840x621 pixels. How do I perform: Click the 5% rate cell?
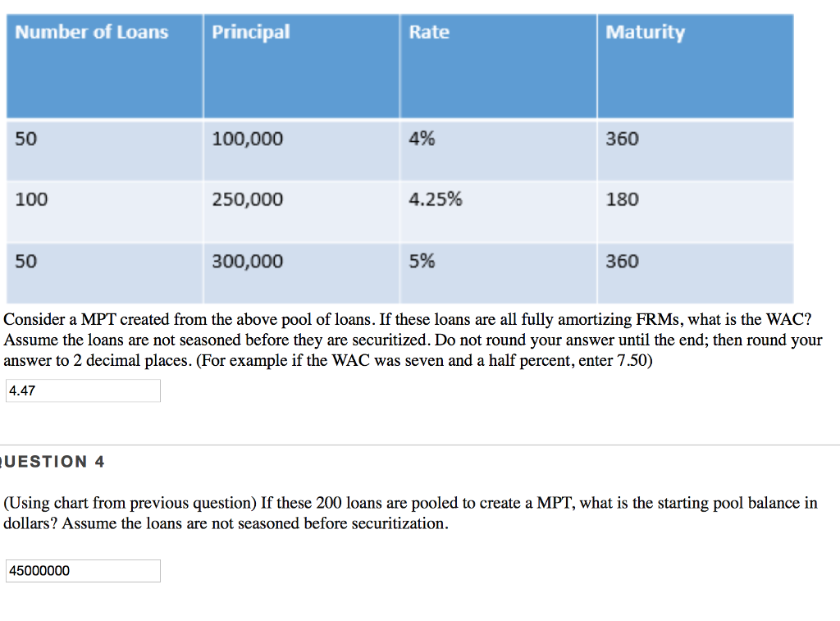pos(422,261)
